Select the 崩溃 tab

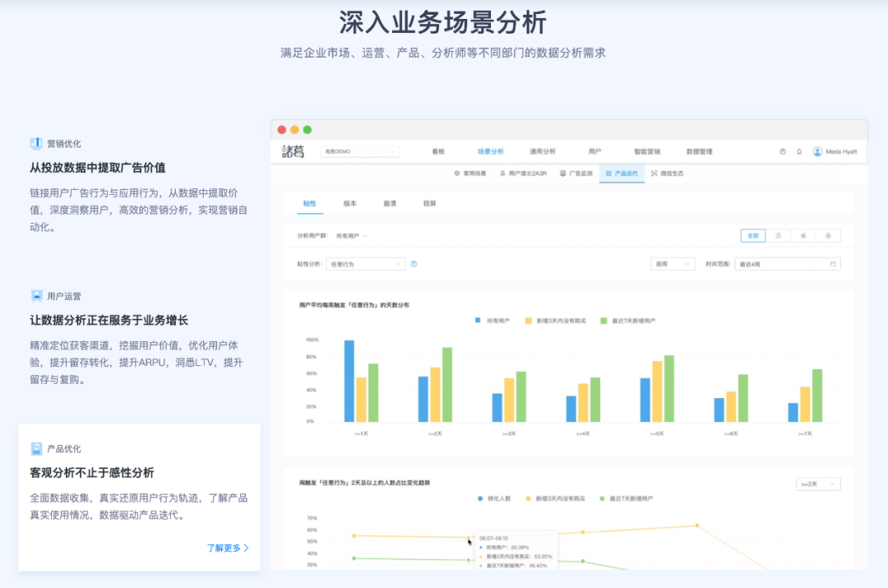point(390,203)
